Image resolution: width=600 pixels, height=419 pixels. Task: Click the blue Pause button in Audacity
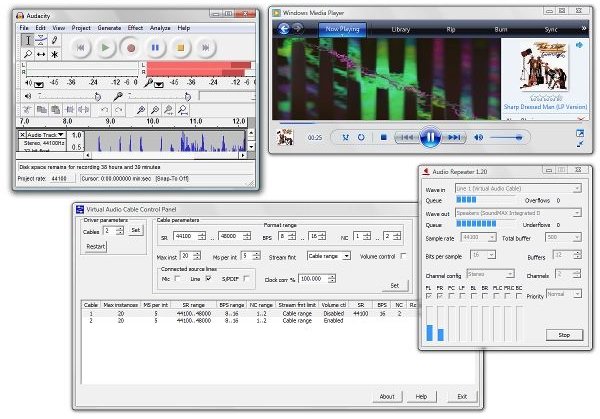155,47
